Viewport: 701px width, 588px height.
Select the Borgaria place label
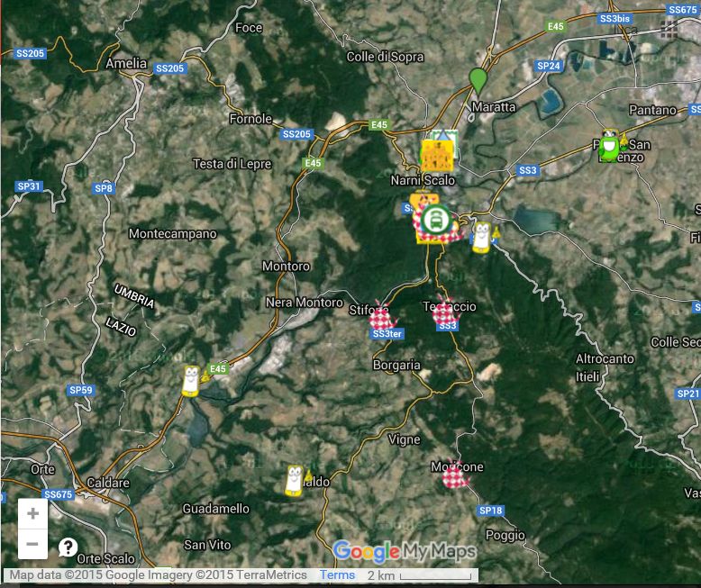click(x=396, y=365)
